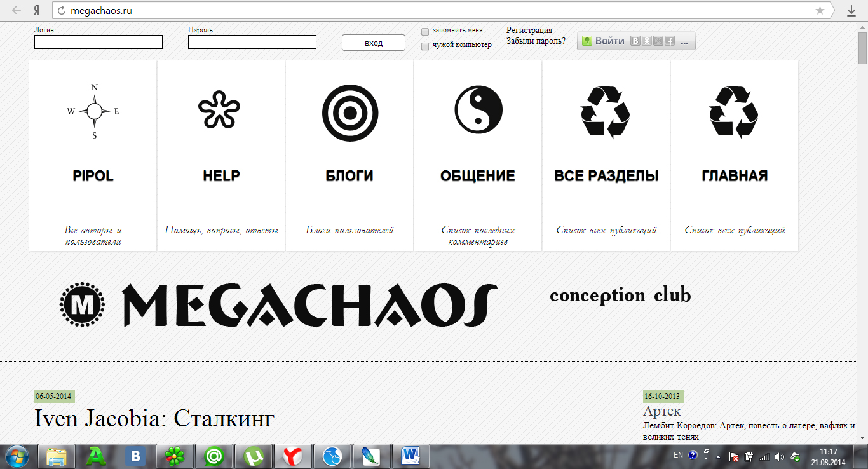The width and height of the screenshot is (868, 469).
Task: Open Windows Explorer from the taskbar
Action: 57,456
